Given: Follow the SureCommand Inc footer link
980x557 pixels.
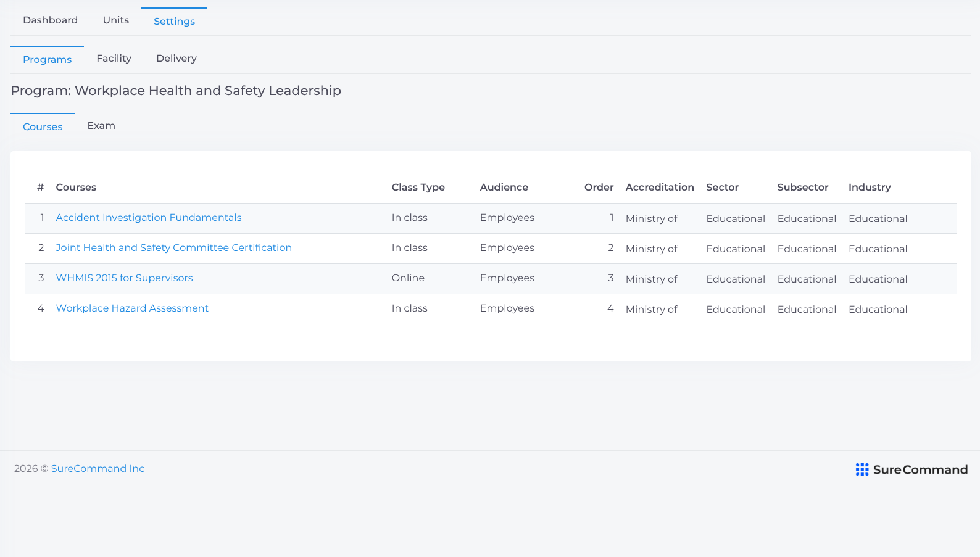Looking at the screenshot, I should click(98, 469).
